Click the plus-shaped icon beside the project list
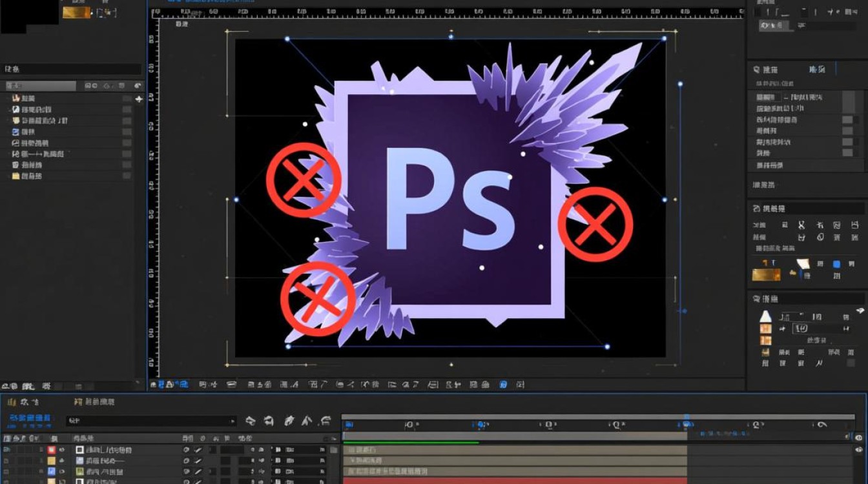Screen dimensions: 868x484 [x=139, y=99]
